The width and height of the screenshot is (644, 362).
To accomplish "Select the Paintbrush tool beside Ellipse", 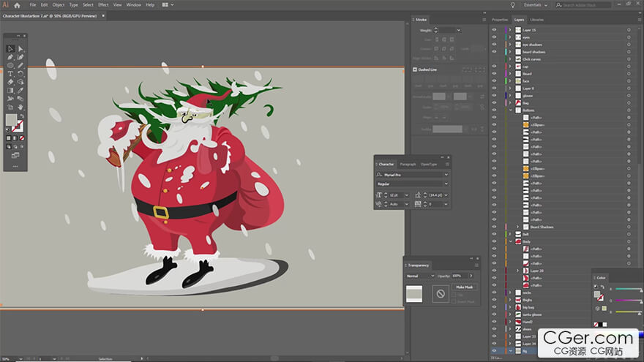I will click(x=20, y=65).
